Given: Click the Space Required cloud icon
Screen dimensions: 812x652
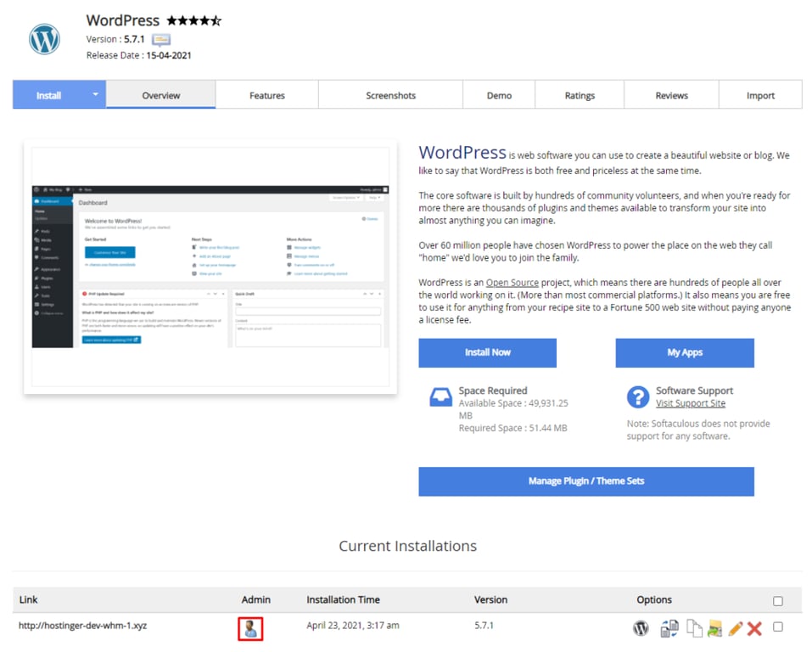Looking at the screenshot, I should pyautogui.click(x=440, y=396).
